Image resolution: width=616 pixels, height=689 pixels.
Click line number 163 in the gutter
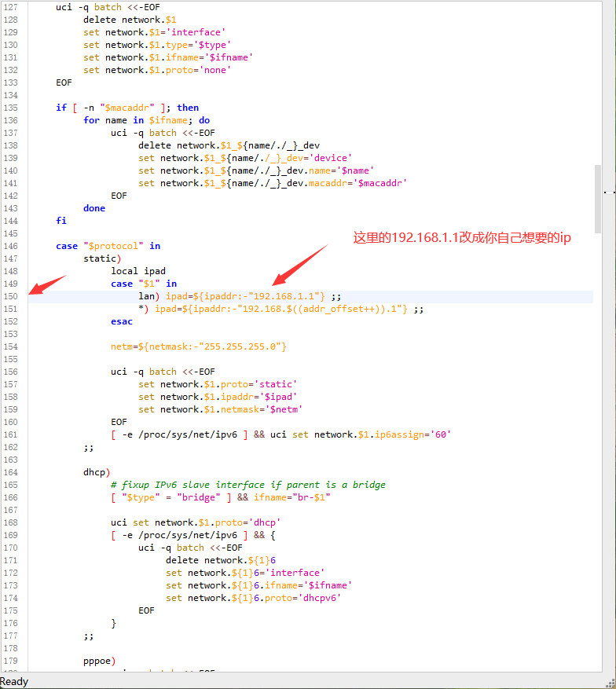coord(10,460)
